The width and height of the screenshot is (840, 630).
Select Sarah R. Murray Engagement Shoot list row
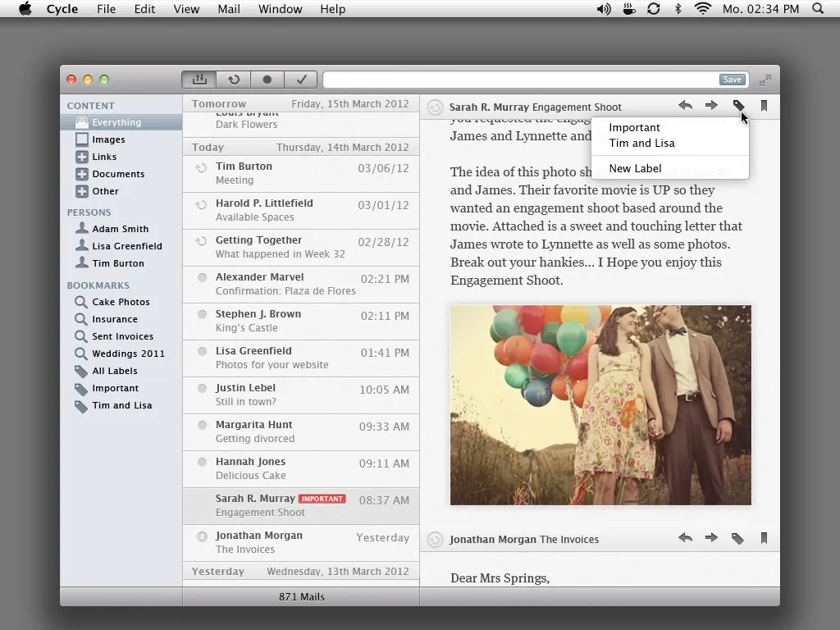pyautogui.click(x=301, y=505)
